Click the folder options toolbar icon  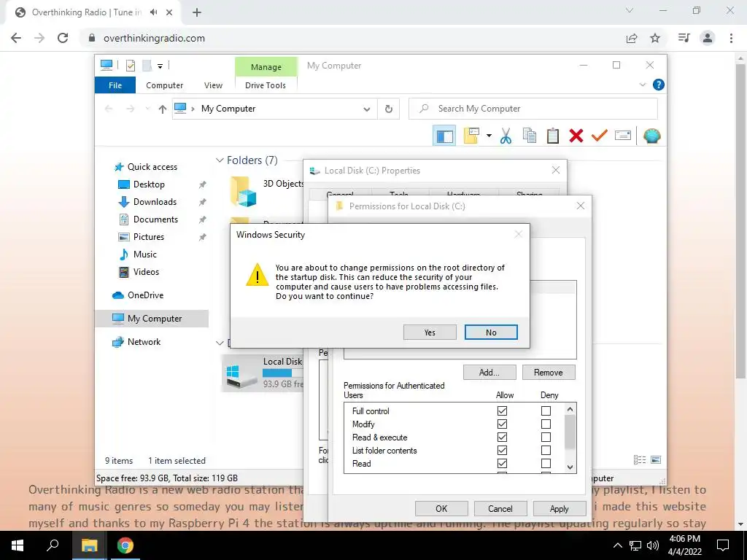click(472, 136)
